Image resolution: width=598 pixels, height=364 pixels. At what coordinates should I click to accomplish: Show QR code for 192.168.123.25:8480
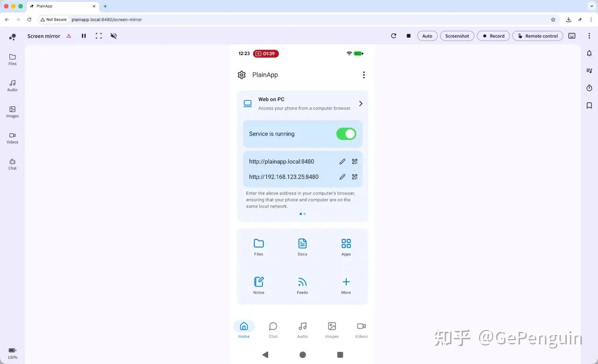click(x=355, y=177)
